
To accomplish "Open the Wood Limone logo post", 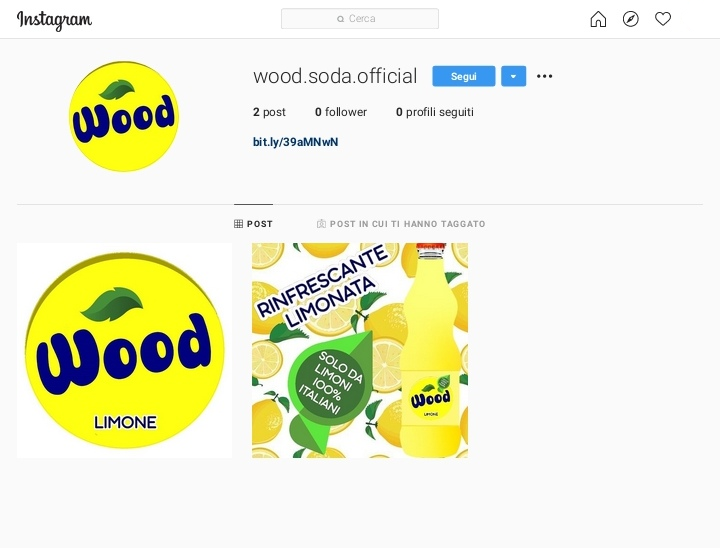I will 124,350.
